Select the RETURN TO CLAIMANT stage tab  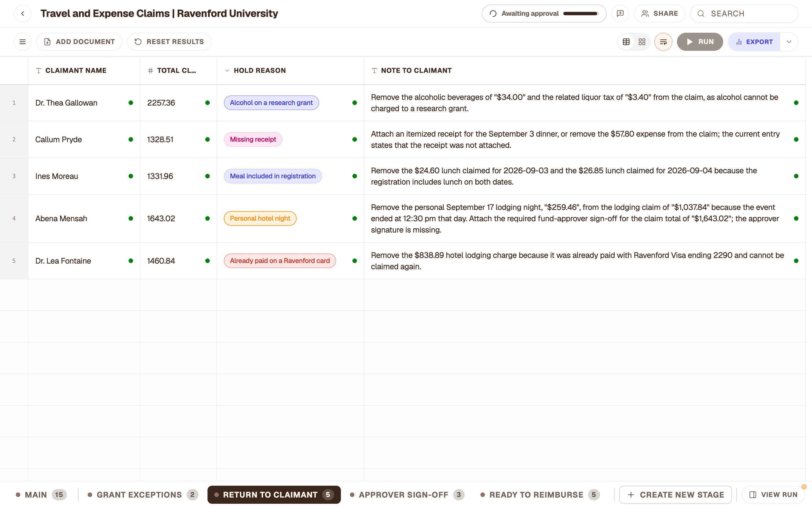[x=274, y=494]
